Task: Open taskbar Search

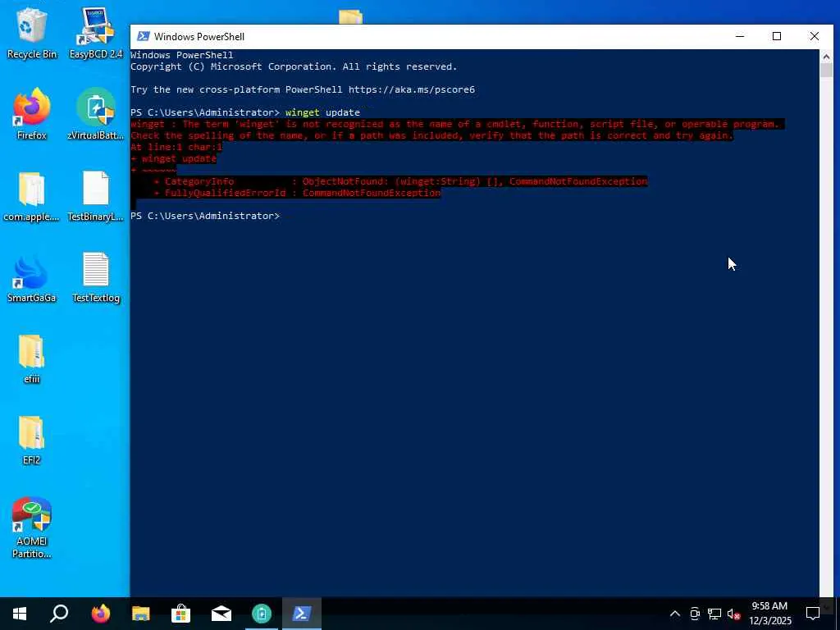Action: point(59,614)
